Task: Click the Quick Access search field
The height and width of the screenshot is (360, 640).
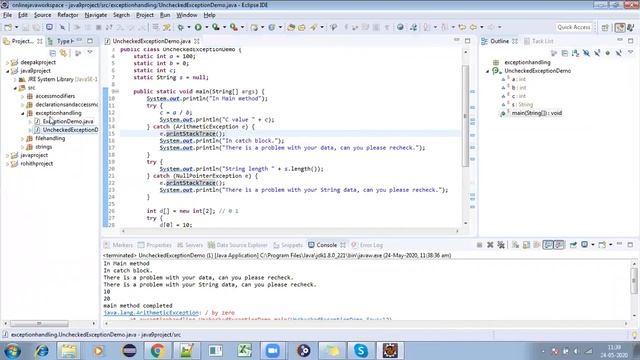Action: [x=573, y=27]
